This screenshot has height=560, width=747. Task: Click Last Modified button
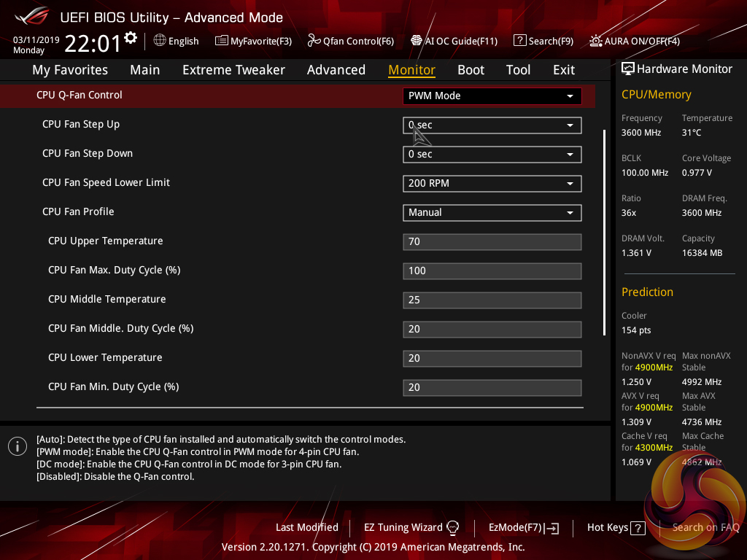click(307, 528)
